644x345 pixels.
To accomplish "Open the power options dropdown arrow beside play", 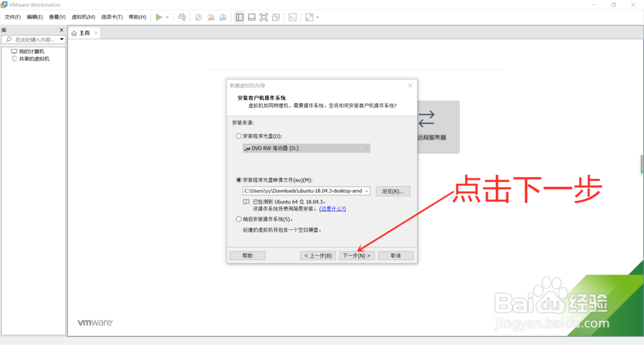I will pos(167,17).
